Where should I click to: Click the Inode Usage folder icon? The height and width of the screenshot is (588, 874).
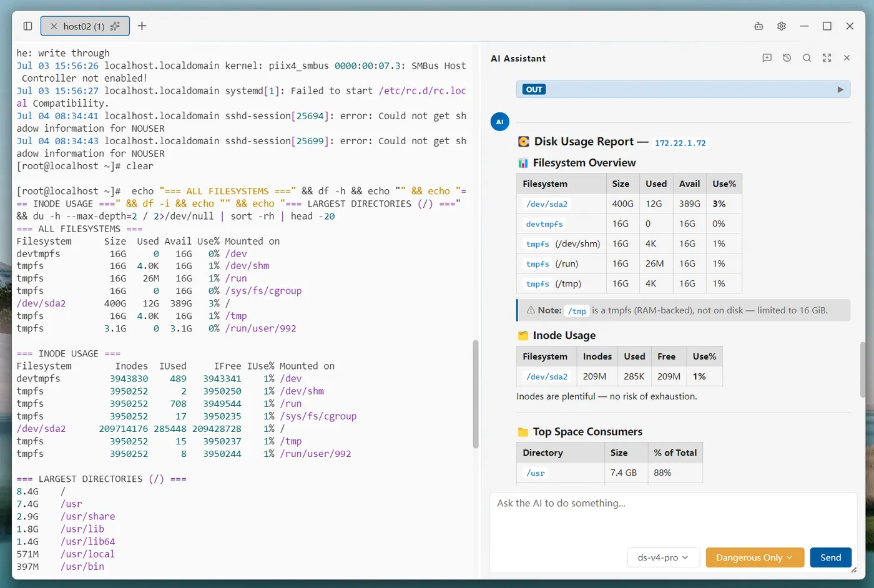point(523,336)
